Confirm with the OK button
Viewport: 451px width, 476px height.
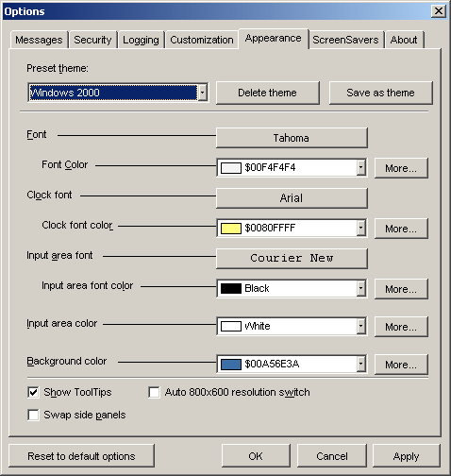[x=256, y=456]
